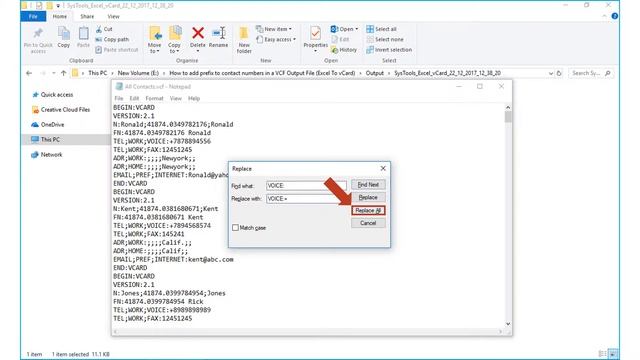640x360 pixels.
Task: Open Notepad Format menu
Action: click(154, 98)
